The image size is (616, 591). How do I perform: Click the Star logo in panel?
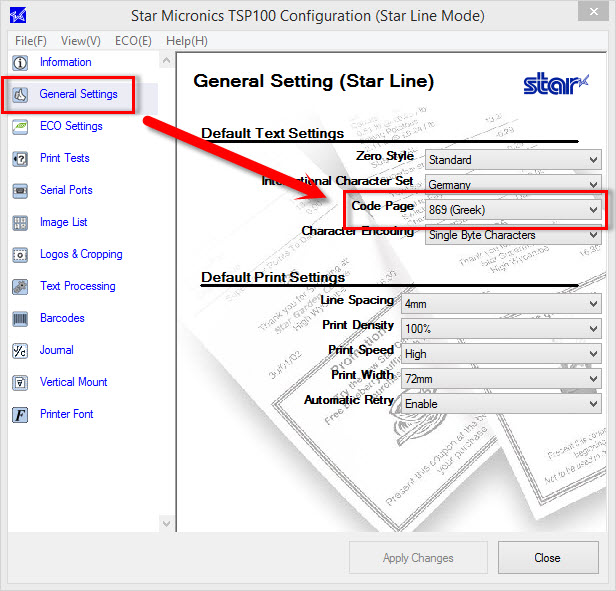tap(556, 83)
